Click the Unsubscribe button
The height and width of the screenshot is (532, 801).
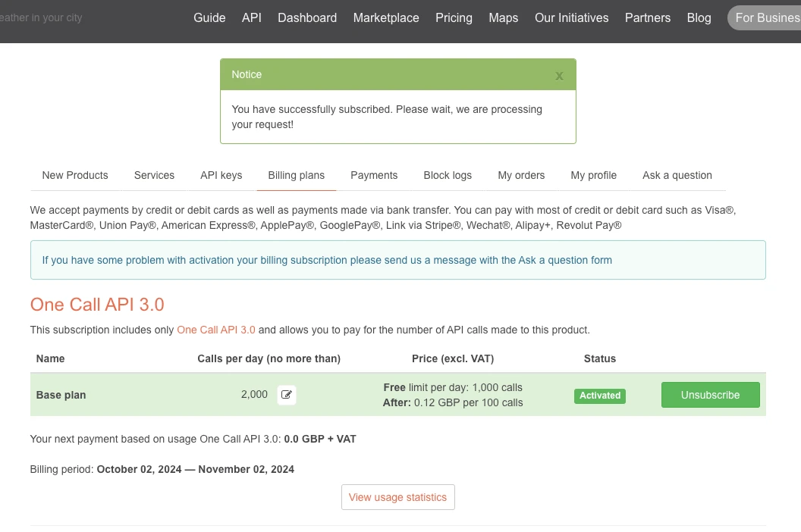tap(710, 395)
